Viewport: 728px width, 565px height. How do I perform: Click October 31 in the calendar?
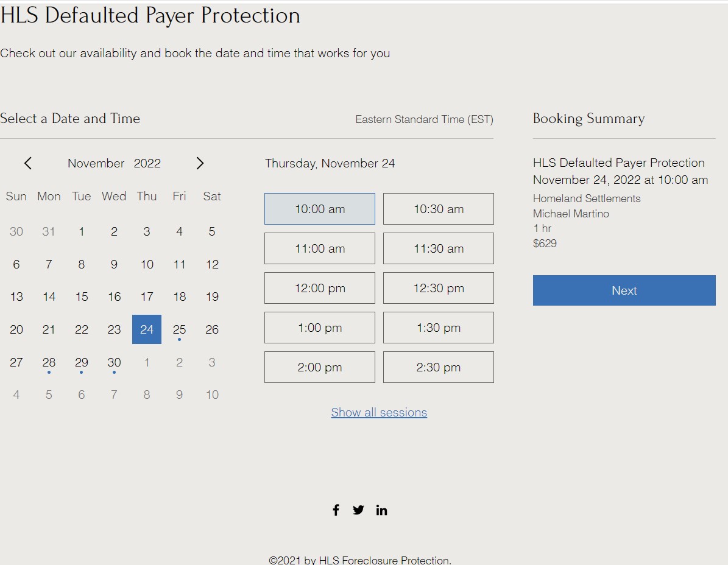pos(49,231)
